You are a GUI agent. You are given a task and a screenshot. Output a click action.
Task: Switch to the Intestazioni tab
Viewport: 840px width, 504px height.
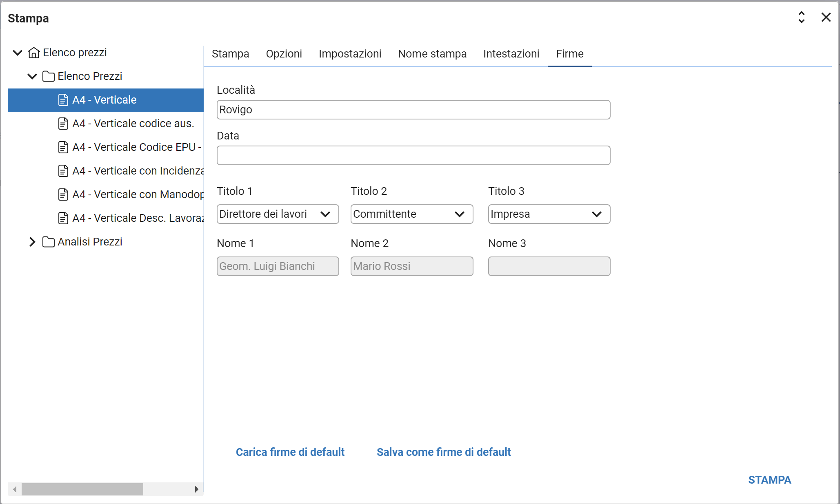(x=511, y=54)
